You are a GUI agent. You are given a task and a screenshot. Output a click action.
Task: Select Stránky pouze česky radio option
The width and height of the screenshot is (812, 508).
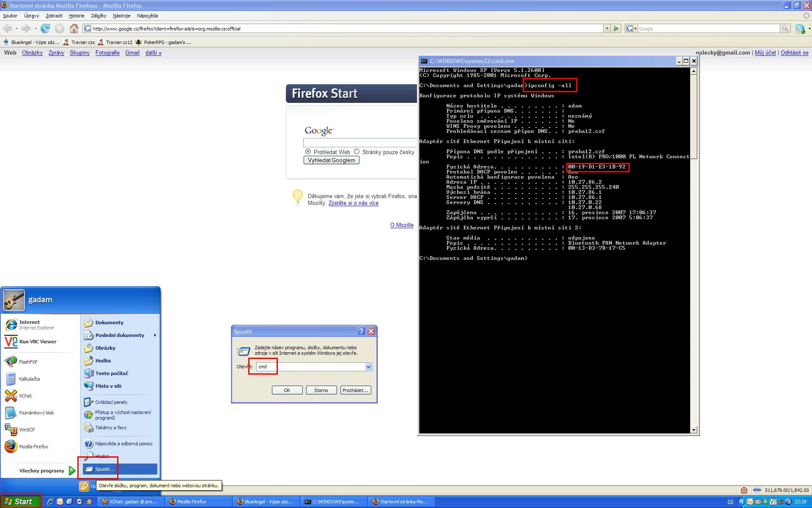point(357,152)
